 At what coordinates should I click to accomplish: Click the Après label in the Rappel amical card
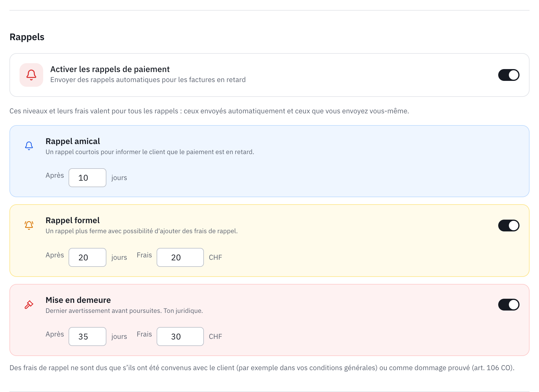55,175
